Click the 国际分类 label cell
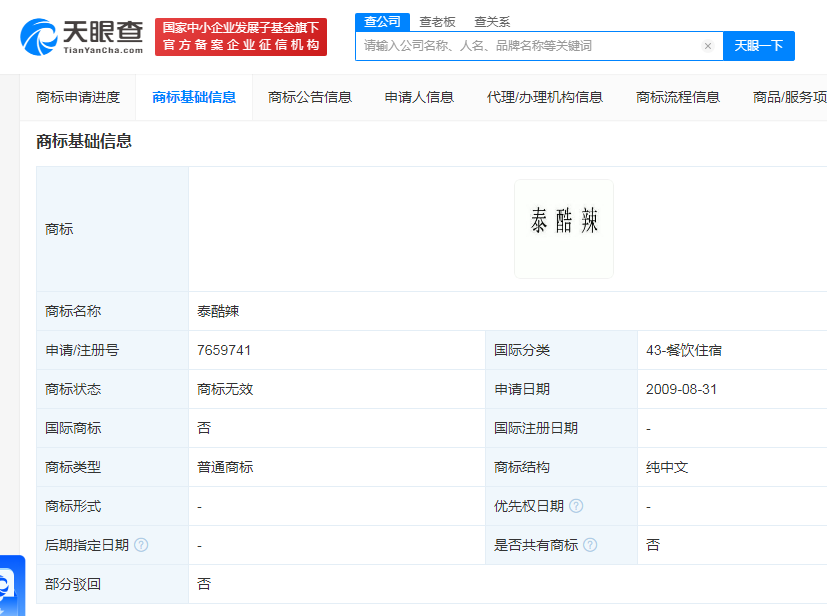827x616 pixels. [561, 350]
